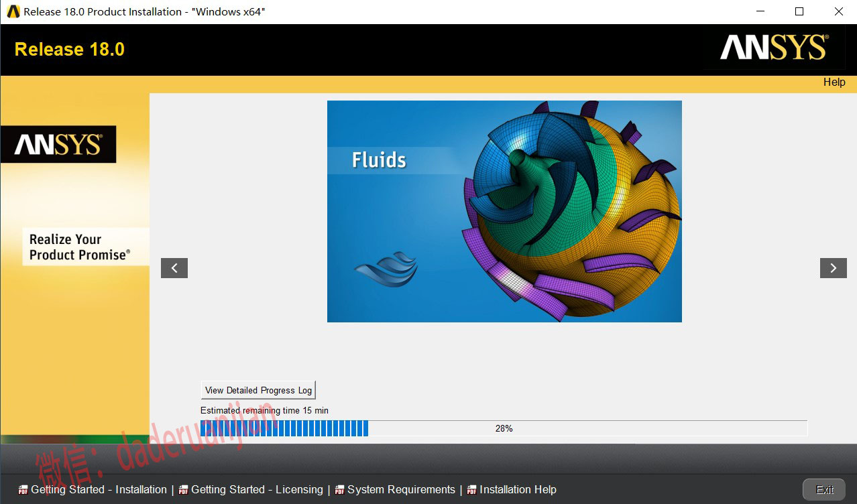Show the previous slide with left arrow
The width and height of the screenshot is (857, 504).
[174, 268]
